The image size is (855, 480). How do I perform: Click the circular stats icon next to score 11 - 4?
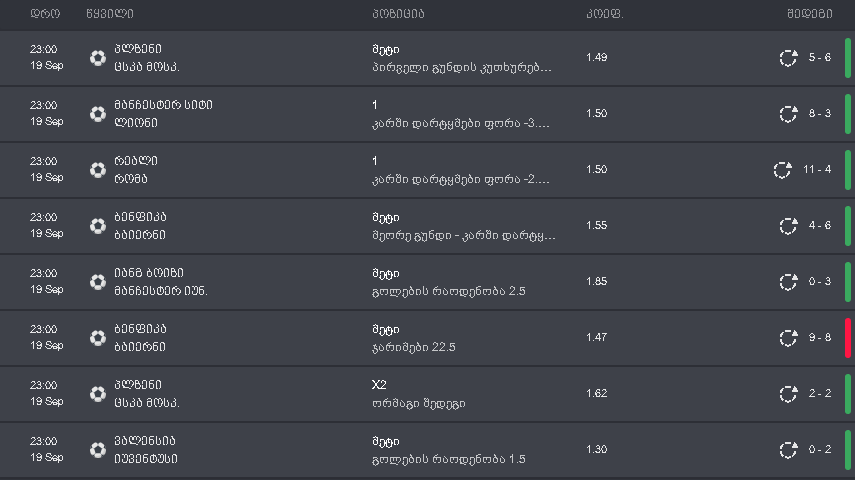tap(782, 170)
